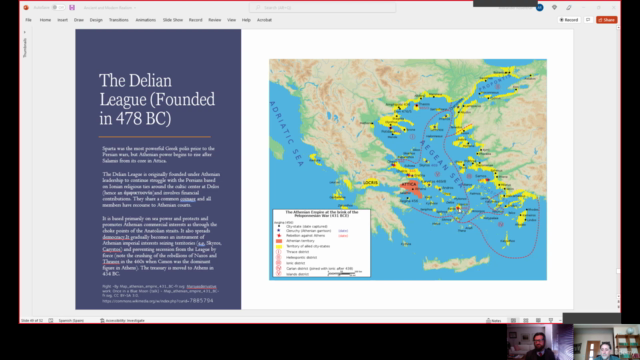Click the user account avatar
This screenshot has height=360, width=640.
(540, 7)
